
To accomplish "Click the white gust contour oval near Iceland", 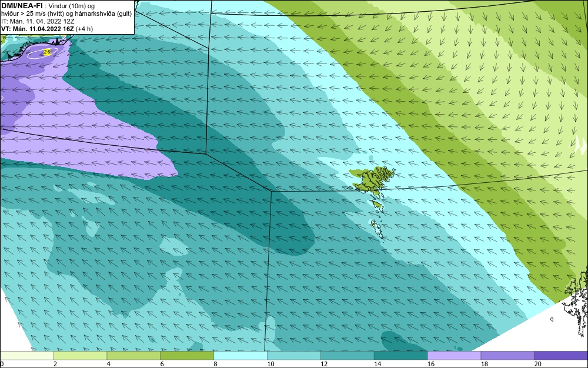I will [42, 53].
